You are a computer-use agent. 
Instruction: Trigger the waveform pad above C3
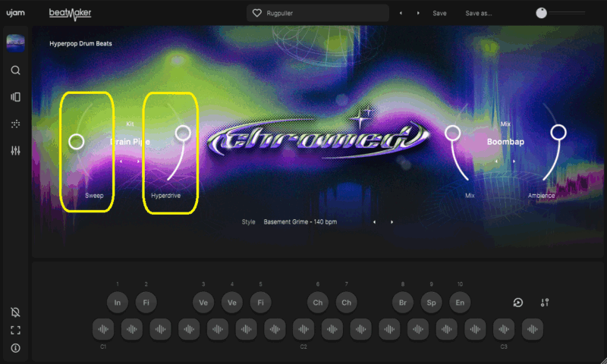pos(504,329)
